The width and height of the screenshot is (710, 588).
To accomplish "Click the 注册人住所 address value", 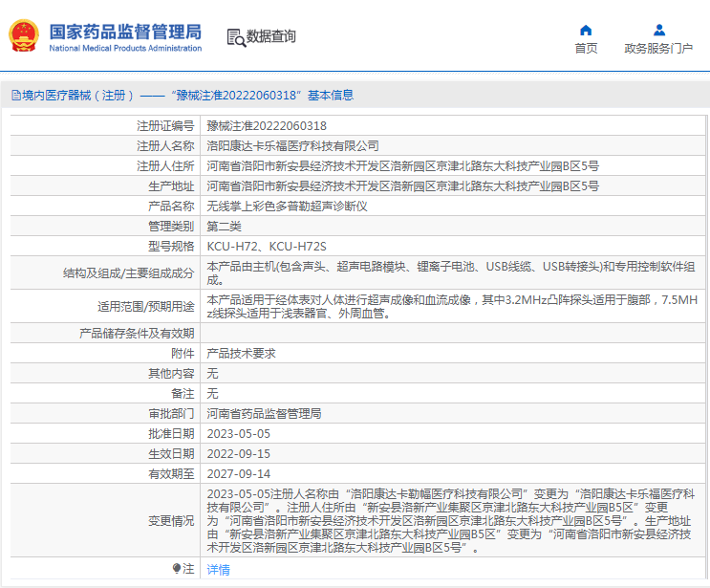I will [402, 165].
